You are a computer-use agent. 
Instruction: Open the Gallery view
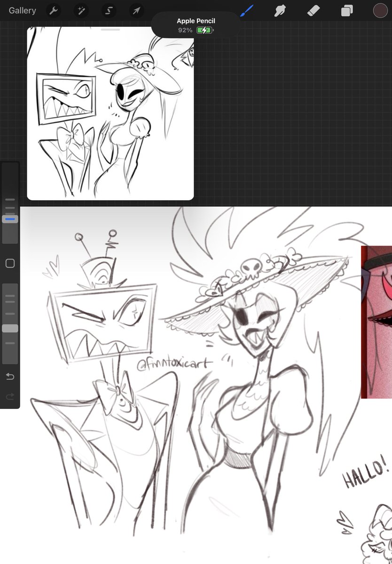[22, 10]
